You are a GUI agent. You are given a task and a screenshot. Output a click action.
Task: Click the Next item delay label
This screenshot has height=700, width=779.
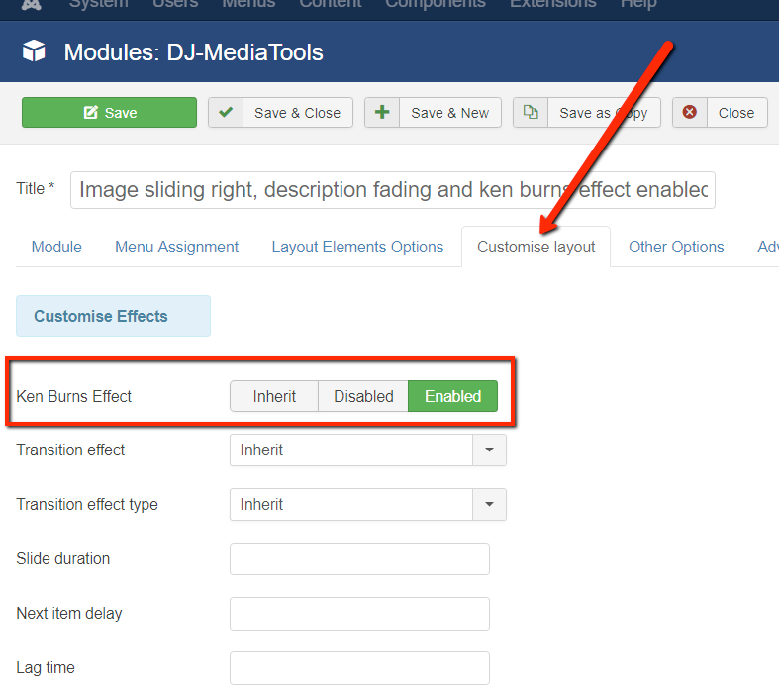(x=69, y=614)
